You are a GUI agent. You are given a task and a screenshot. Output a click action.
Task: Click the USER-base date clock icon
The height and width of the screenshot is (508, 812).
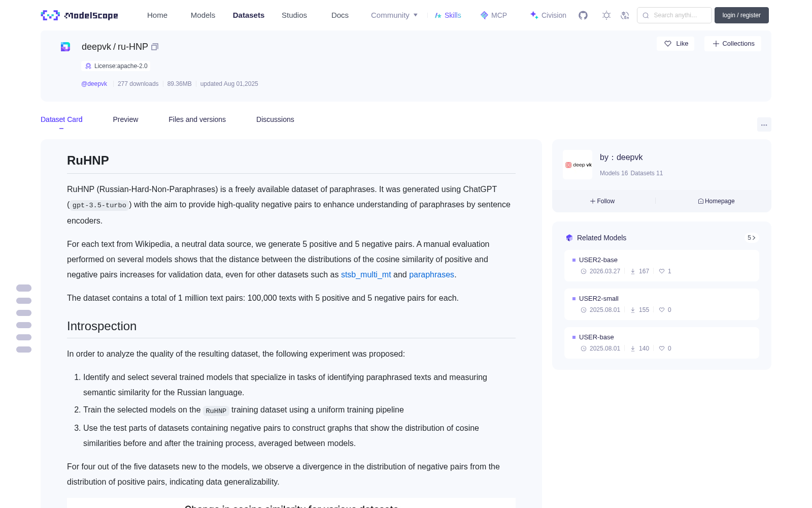pyautogui.click(x=584, y=348)
